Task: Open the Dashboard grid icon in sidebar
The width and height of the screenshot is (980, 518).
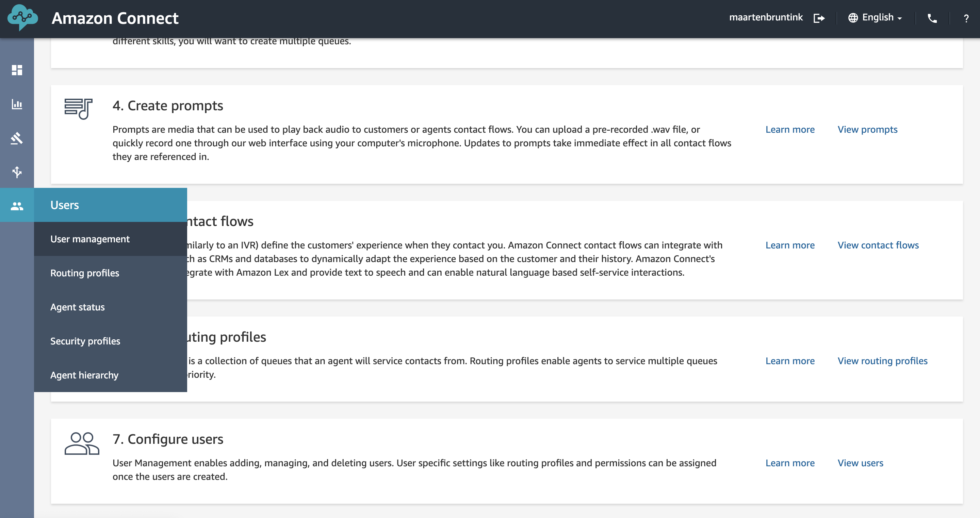Action: coord(17,70)
